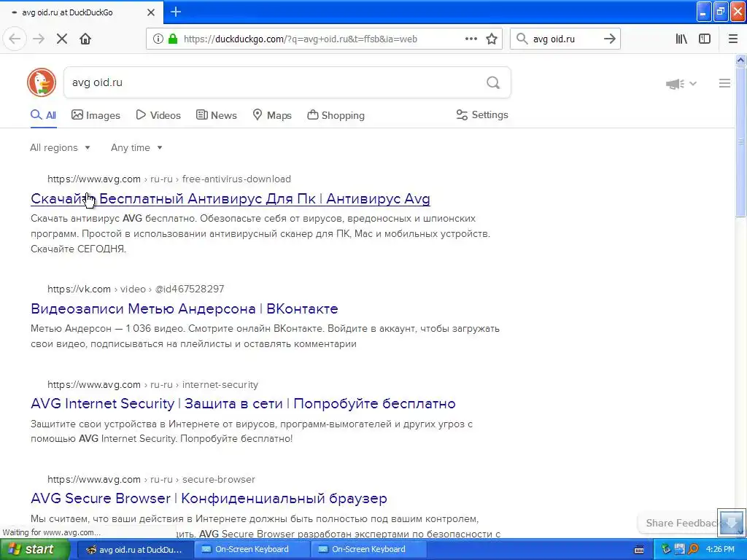This screenshot has height=560, width=747.
Task: Click the vertical scrollbar thumb
Action: point(740,141)
